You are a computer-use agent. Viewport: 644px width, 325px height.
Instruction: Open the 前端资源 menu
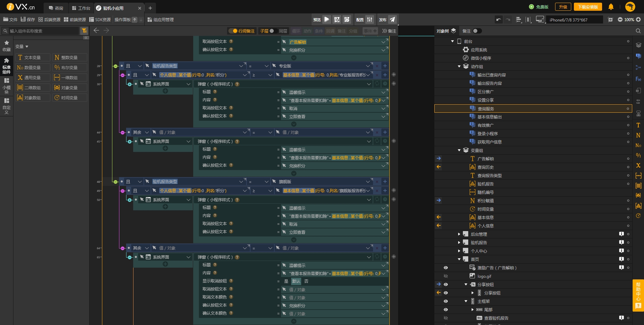[x=75, y=20]
